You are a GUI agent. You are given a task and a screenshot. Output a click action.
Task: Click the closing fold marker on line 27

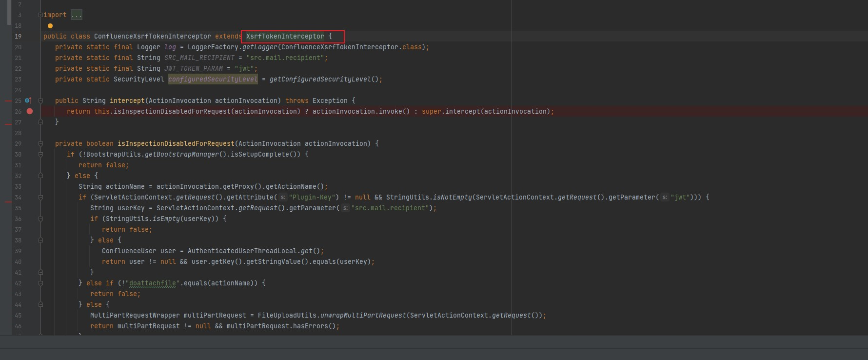click(40, 122)
